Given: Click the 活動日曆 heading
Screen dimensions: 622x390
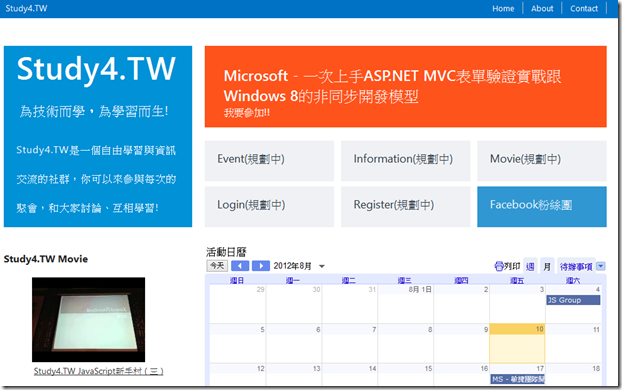Looking at the screenshot, I should [226, 252].
